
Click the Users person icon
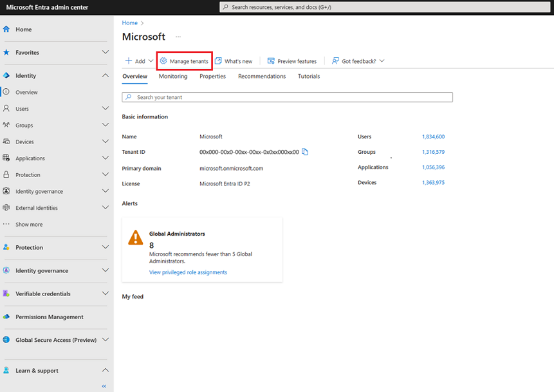point(6,109)
